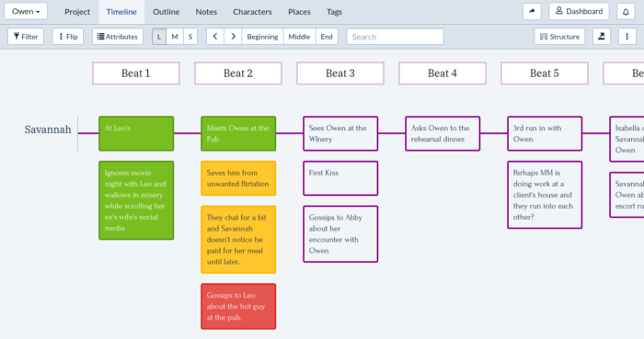The image size is (644, 339).
Task: Switch to medium card size M
Action: tap(175, 37)
